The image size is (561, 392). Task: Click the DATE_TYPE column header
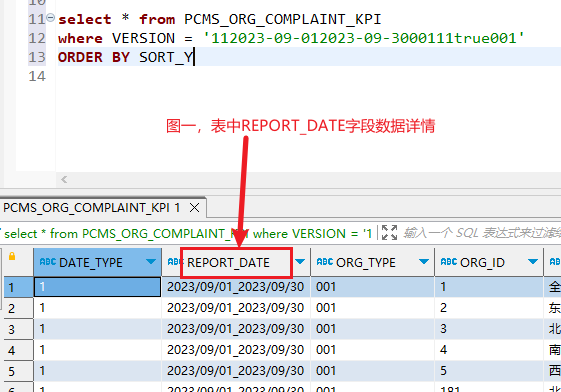[x=97, y=262]
